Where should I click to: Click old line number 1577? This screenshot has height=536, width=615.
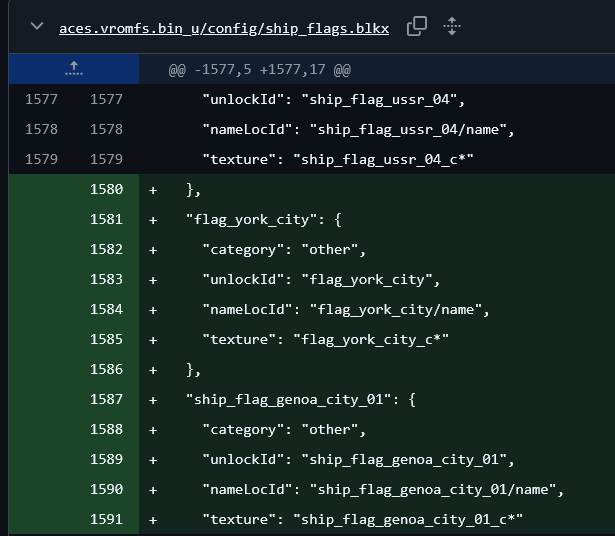pos(41,99)
